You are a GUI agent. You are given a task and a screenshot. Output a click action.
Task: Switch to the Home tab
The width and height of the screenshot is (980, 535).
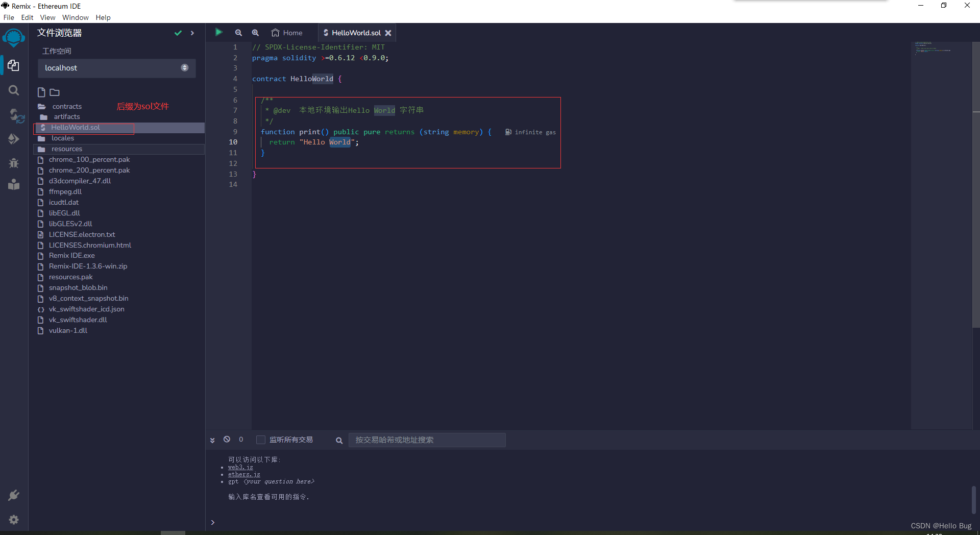(x=287, y=33)
